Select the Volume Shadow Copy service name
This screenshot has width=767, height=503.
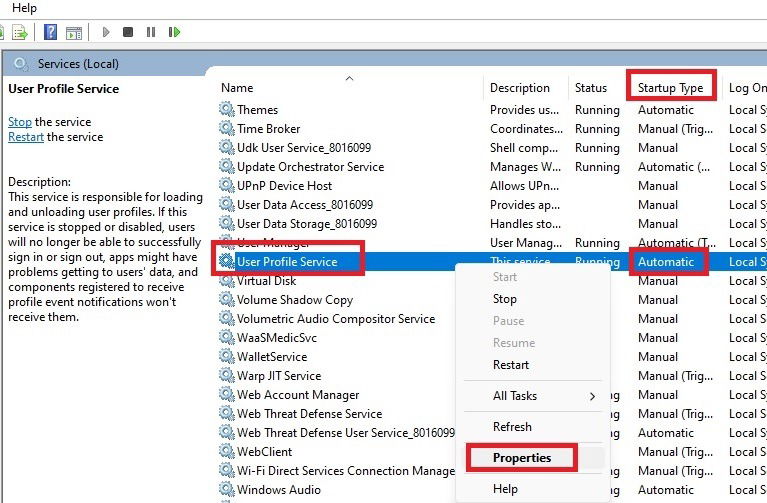tap(295, 300)
